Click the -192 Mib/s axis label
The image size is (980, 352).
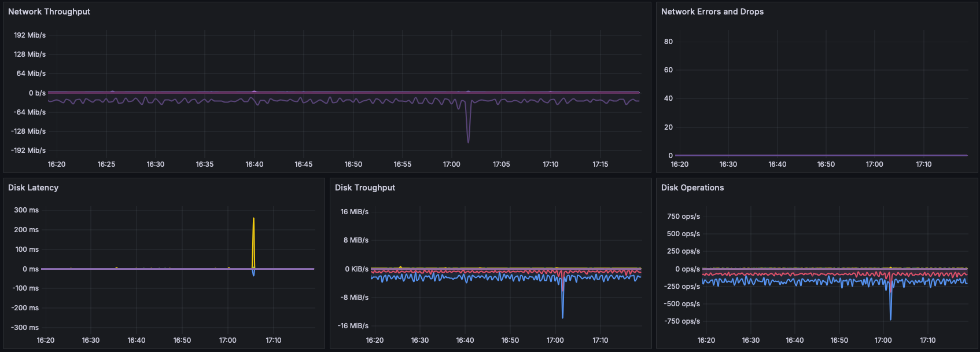[x=28, y=151]
